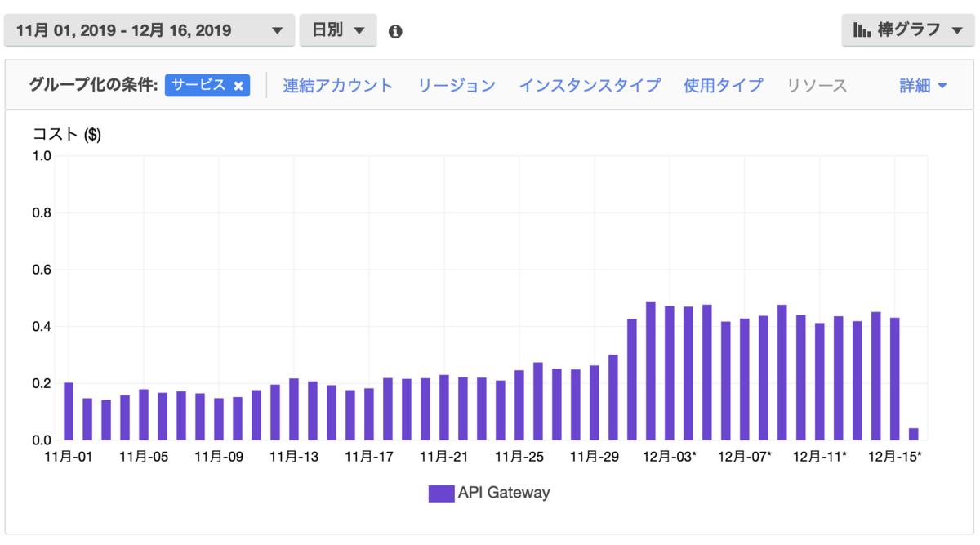The width and height of the screenshot is (980, 545).
Task: Click the bar above the 11月-29 label
Action: (x=595, y=403)
